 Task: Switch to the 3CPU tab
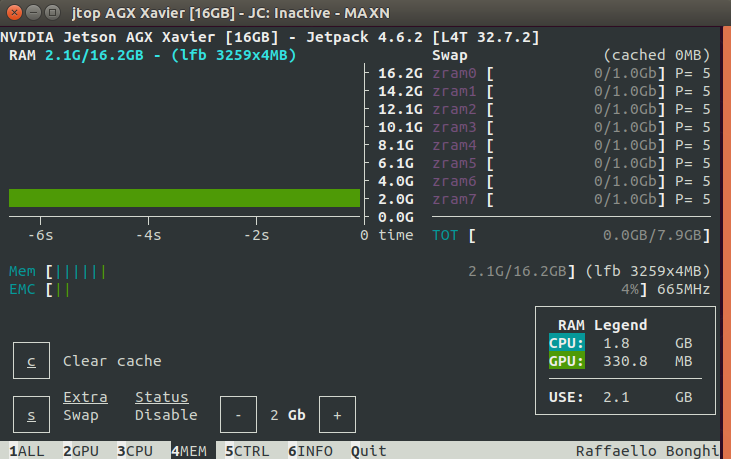click(x=135, y=451)
